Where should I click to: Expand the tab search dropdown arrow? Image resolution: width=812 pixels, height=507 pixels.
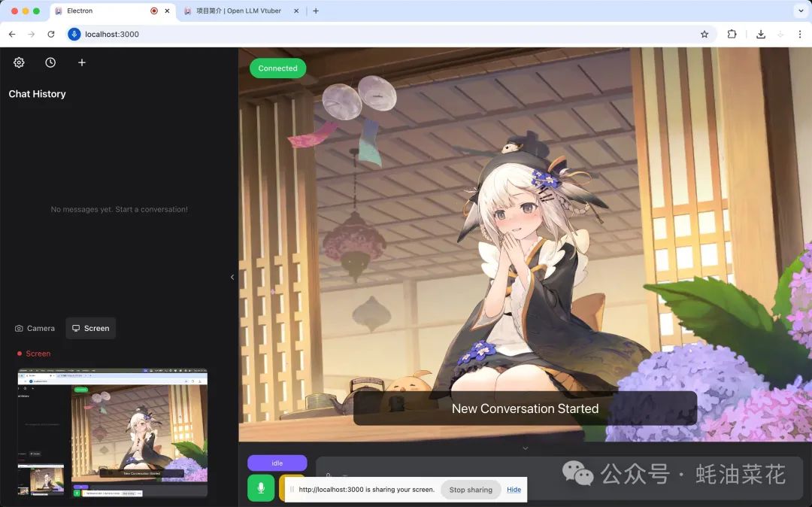click(801, 11)
